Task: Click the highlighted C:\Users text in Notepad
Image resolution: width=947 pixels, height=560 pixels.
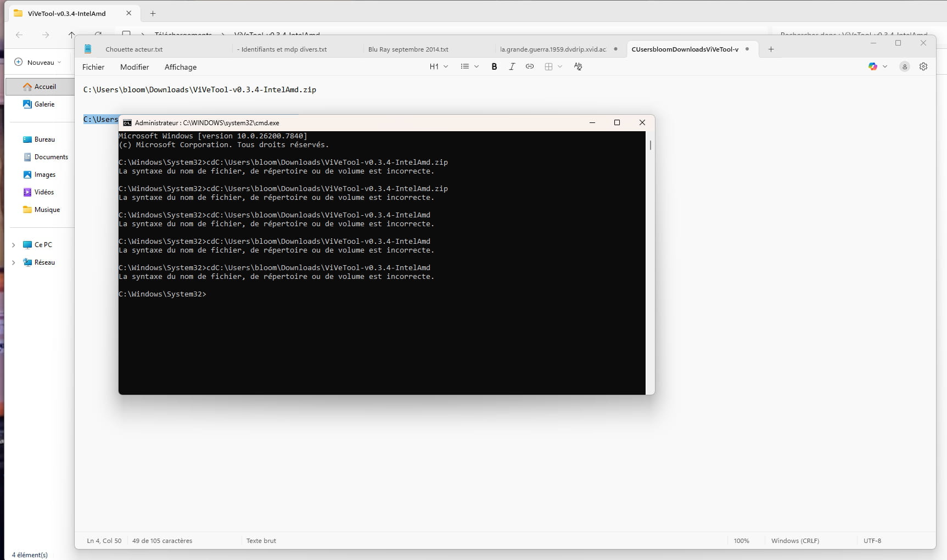Action: tap(101, 119)
